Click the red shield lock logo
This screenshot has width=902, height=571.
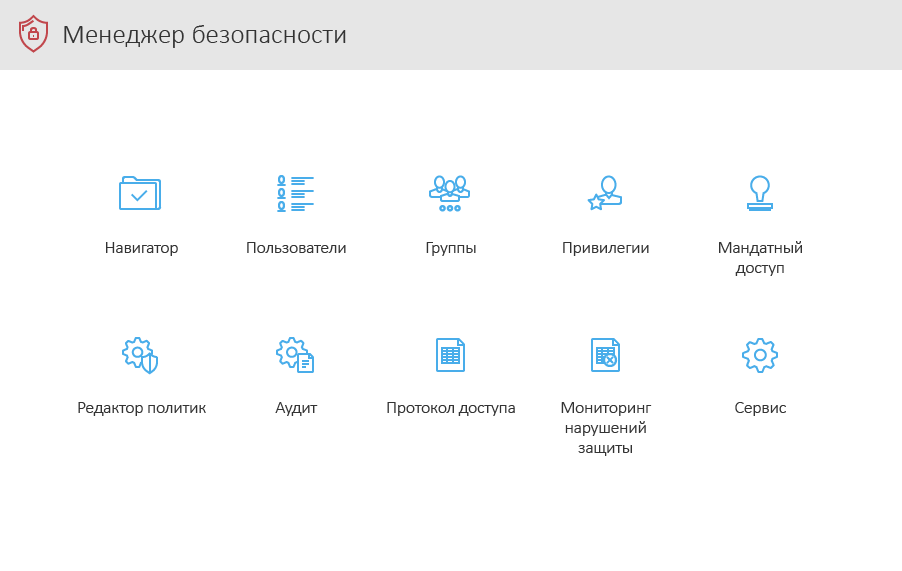33,34
